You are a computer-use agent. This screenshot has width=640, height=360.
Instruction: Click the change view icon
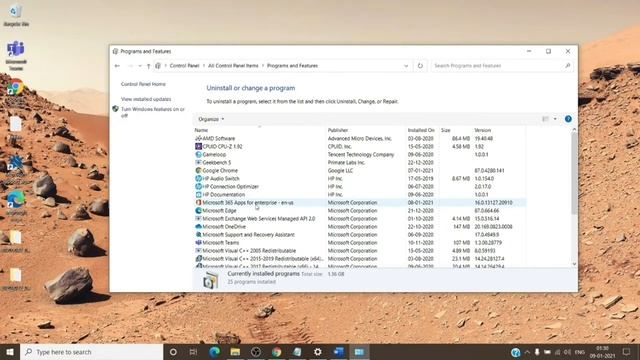(545, 119)
